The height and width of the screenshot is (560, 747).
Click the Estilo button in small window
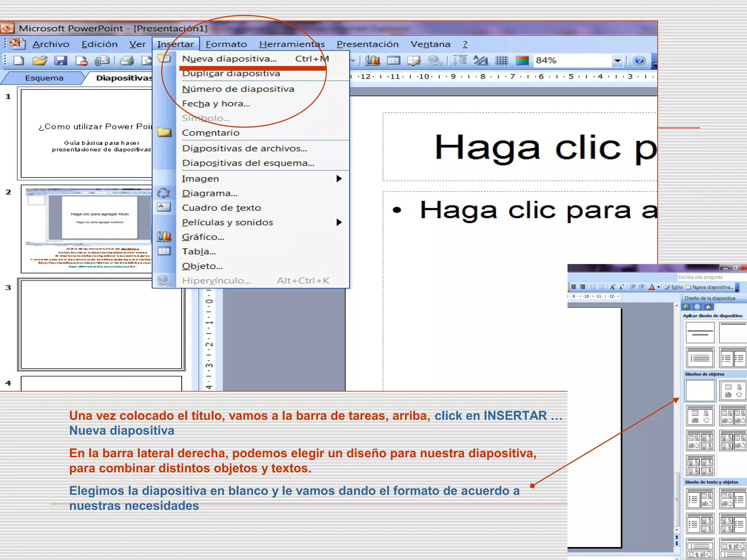pyautogui.click(x=673, y=287)
